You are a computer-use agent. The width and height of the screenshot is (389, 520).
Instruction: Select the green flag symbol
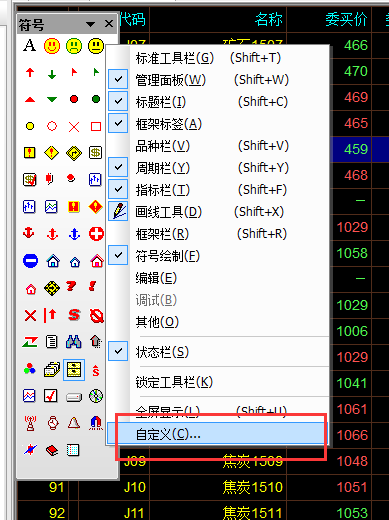[96, 72]
